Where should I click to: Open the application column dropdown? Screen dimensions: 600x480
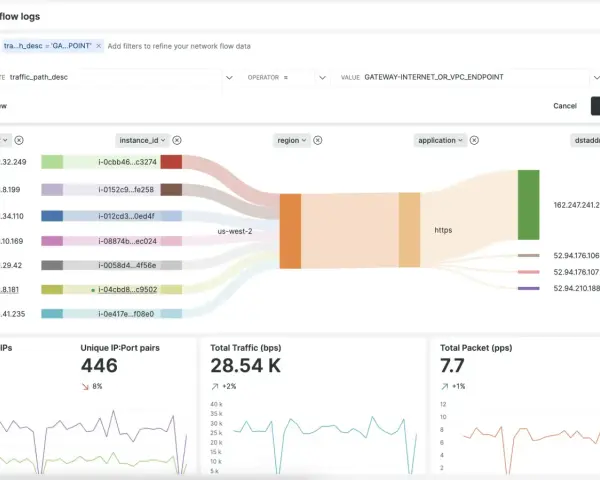440,140
